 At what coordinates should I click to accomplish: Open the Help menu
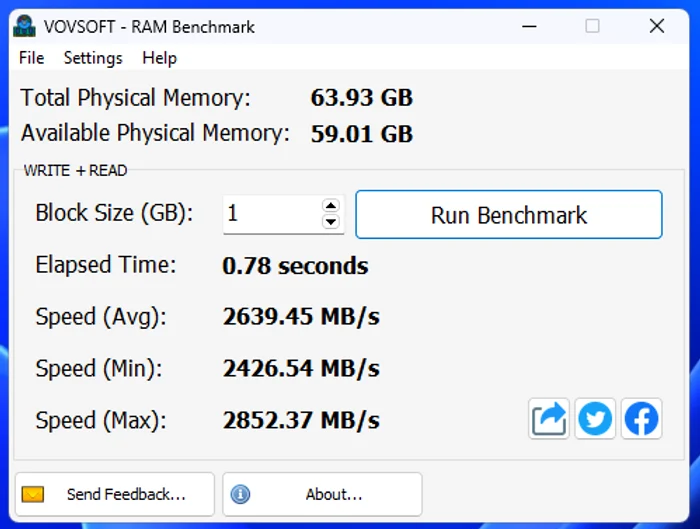click(159, 58)
